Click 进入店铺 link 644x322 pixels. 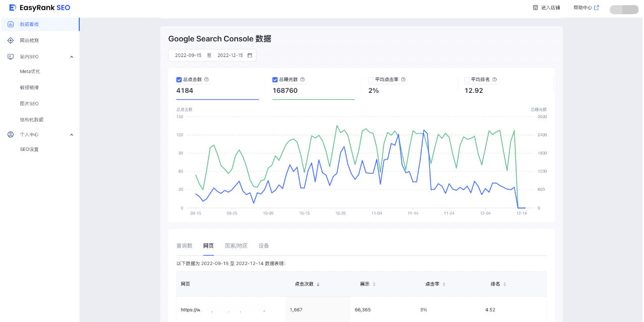click(551, 8)
